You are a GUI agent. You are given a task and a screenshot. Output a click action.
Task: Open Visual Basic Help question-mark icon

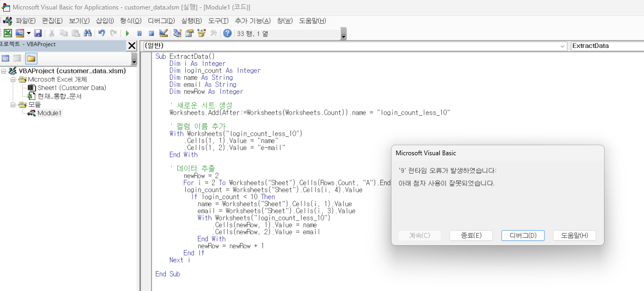(227, 33)
